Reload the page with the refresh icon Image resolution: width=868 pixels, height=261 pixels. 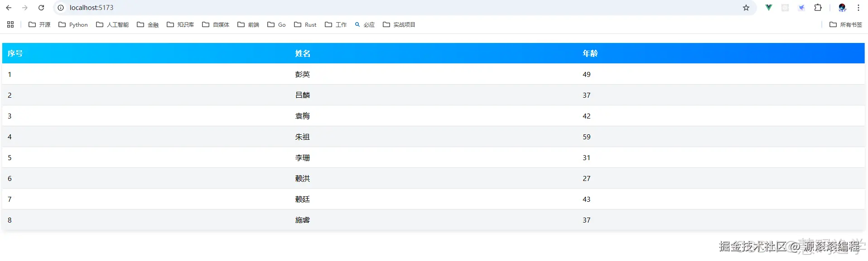tap(41, 8)
